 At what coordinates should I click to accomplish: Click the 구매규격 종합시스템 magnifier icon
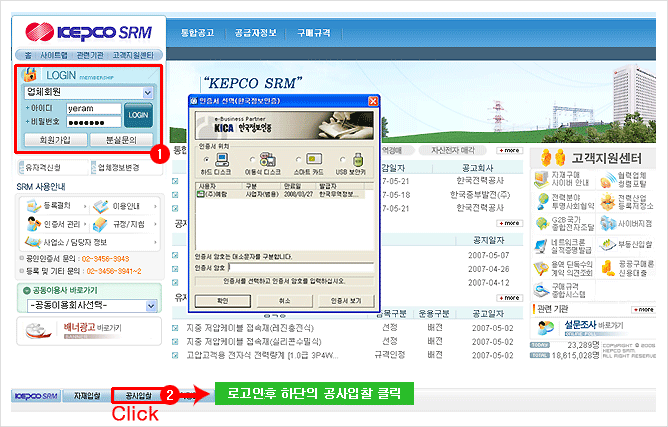(541, 290)
